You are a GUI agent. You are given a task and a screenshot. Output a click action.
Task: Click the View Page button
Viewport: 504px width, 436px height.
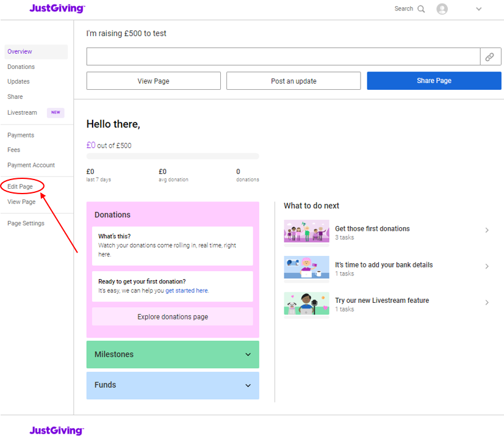pyautogui.click(x=153, y=81)
